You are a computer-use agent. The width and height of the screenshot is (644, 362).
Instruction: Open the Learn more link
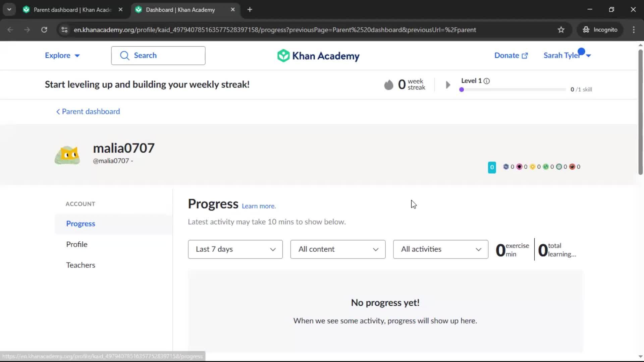tap(259, 206)
